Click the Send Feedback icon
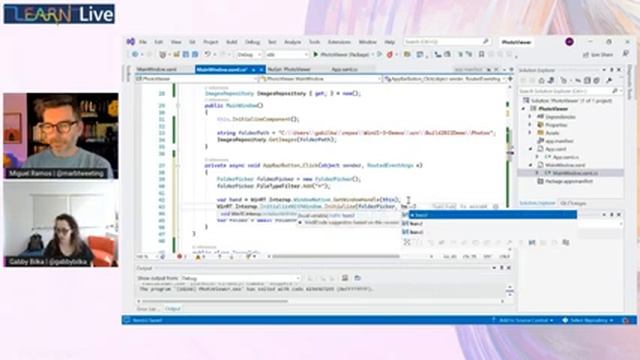The width and height of the screenshot is (640, 360). pyautogui.click(x=625, y=54)
